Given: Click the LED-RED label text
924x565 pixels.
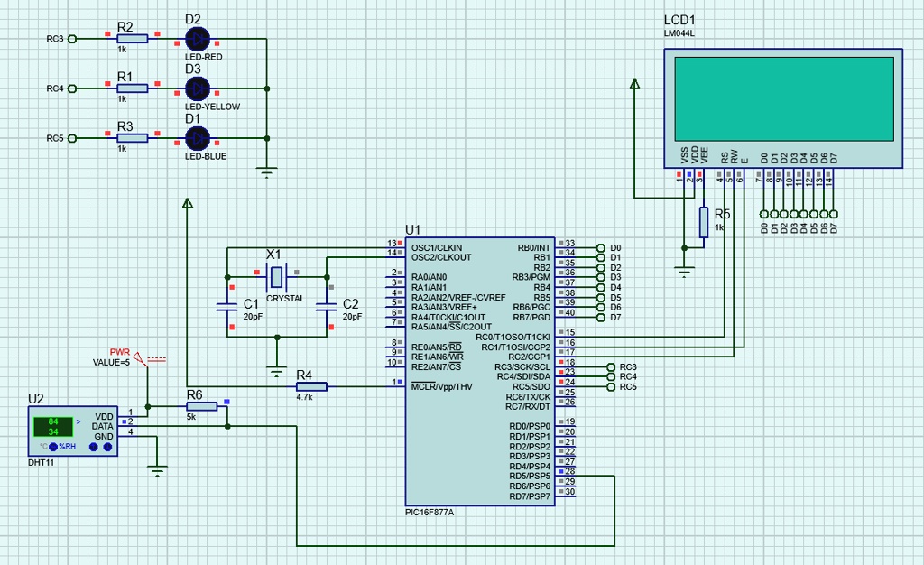Looking at the screenshot, I should pyautogui.click(x=204, y=57).
